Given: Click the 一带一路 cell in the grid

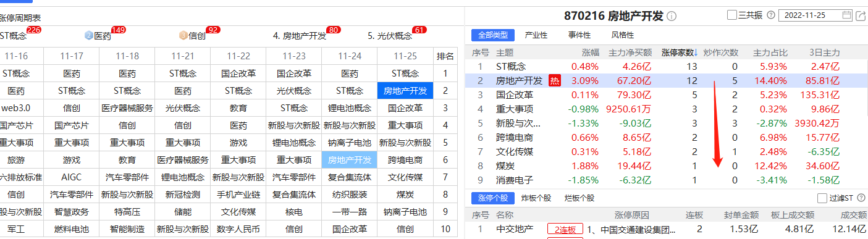Looking at the screenshot, I should click(350, 212).
